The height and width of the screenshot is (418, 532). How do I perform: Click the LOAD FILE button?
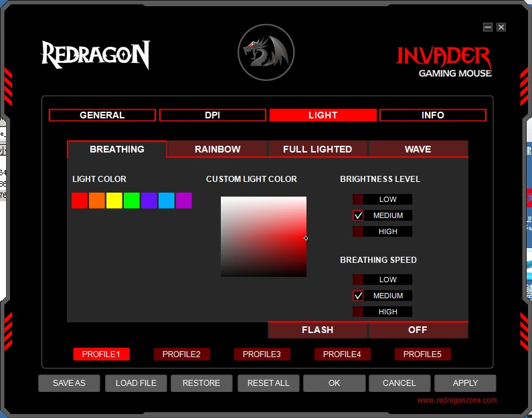pyautogui.click(x=136, y=383)
